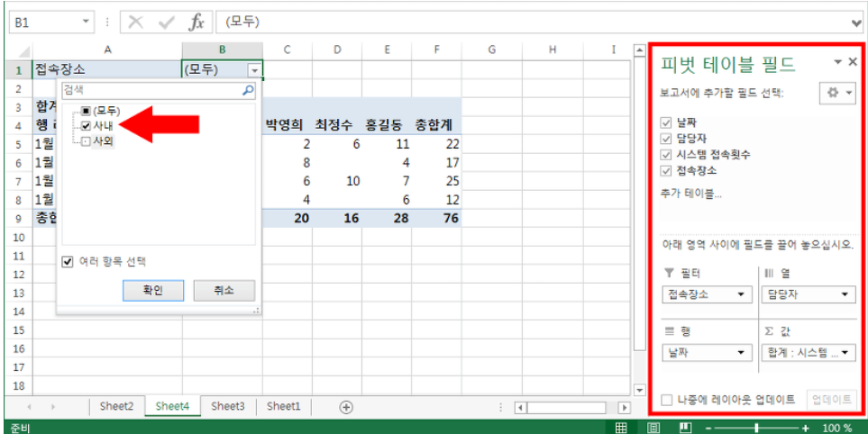Switch to Sheet1 tab
868x434 pixels.
(283, 406)
